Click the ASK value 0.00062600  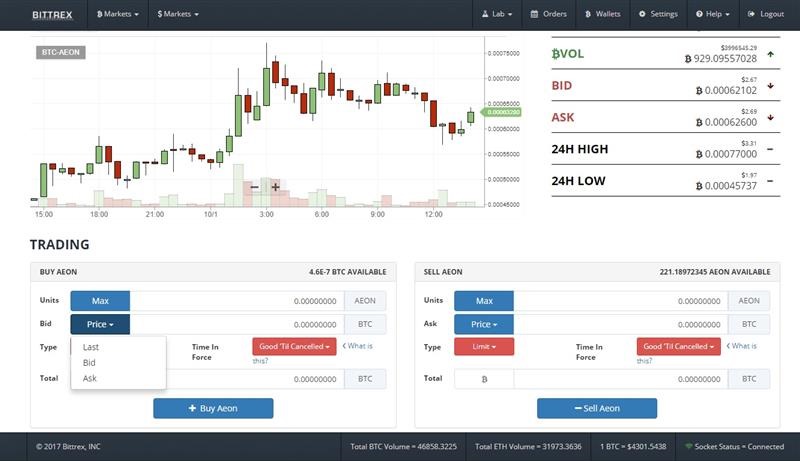pos(727,122)
